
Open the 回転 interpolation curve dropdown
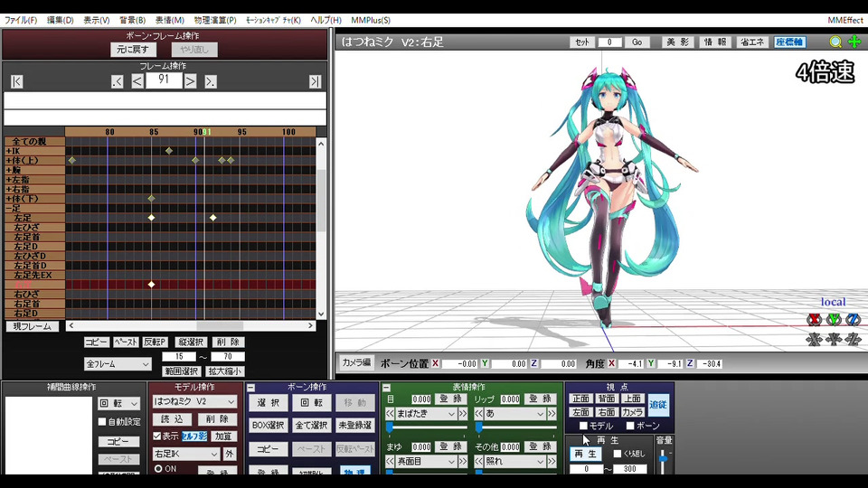point(118,403)
